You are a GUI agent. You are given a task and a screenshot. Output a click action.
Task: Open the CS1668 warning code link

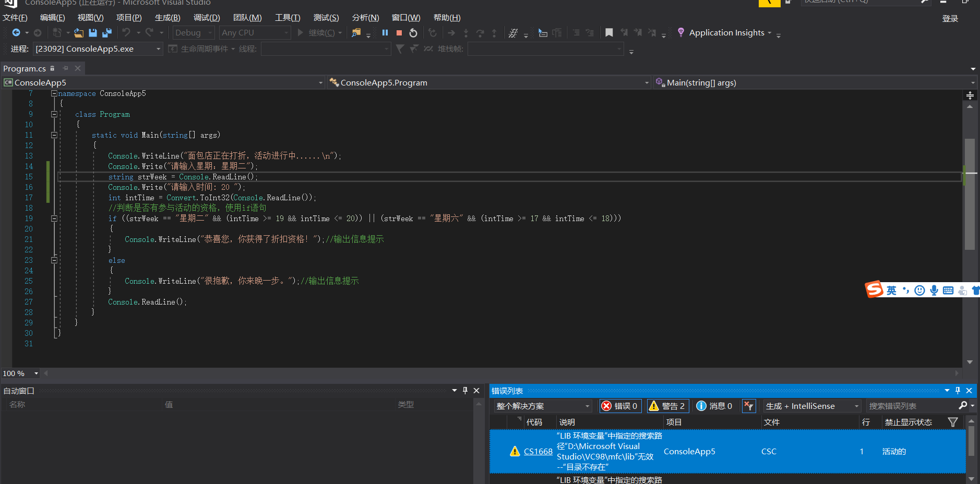pos(538,451)
